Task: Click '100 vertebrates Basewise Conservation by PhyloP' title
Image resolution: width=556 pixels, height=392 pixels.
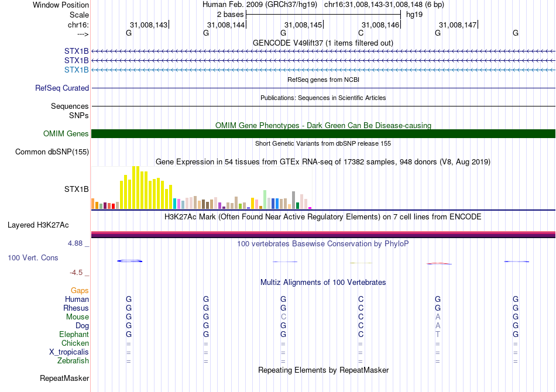Action: (323, 244)
